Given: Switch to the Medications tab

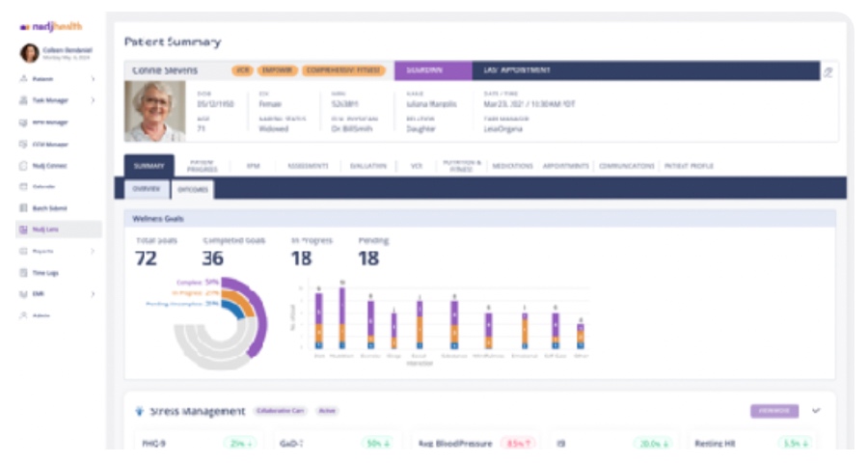Looking at the screenshot, I should pyautogui.click(x=512, y=166).
